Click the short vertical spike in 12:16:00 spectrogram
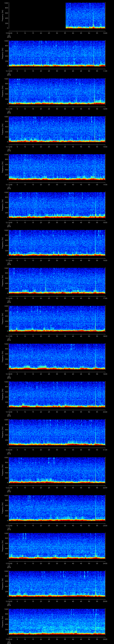Viewport: 114px width, 644px height. (46, 285)
